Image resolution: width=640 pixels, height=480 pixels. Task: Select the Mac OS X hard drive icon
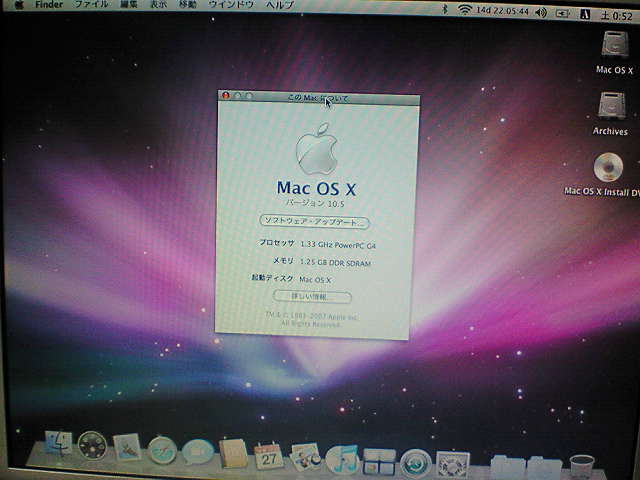click(x=615, y=44)
